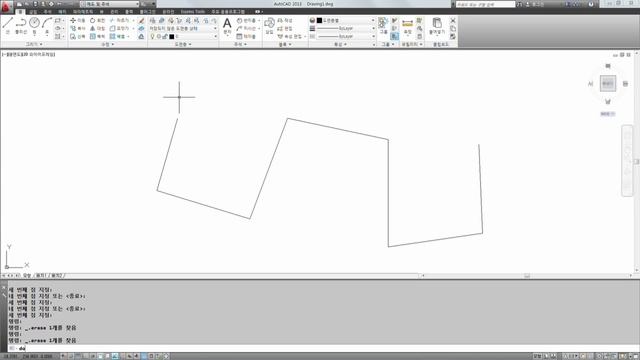
Task: Click the Layer Properties icon
Action: tap(152, 20)
